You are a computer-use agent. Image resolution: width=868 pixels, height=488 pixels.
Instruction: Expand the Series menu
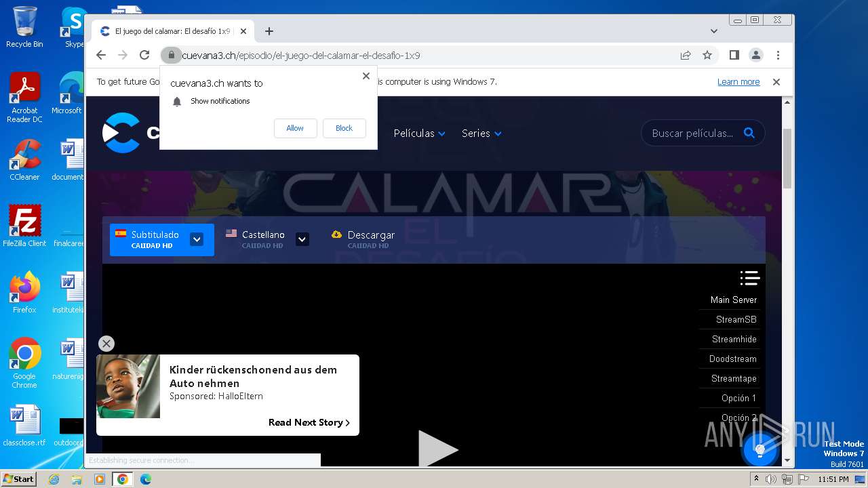tap(481, 134)
